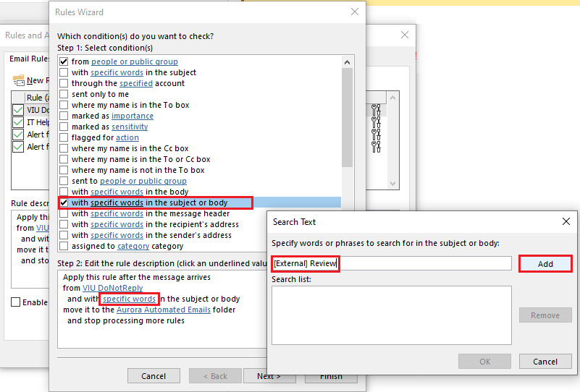Close the Rules and Alerts window
580x392 pixels.
coord(405,35)
